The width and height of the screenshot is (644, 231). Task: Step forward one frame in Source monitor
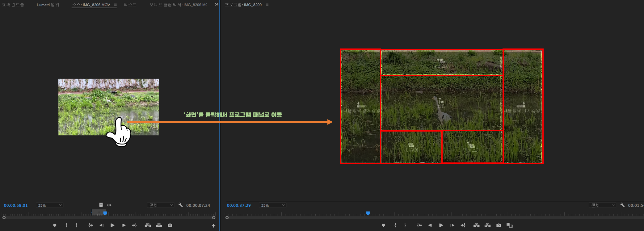point(124,225)
